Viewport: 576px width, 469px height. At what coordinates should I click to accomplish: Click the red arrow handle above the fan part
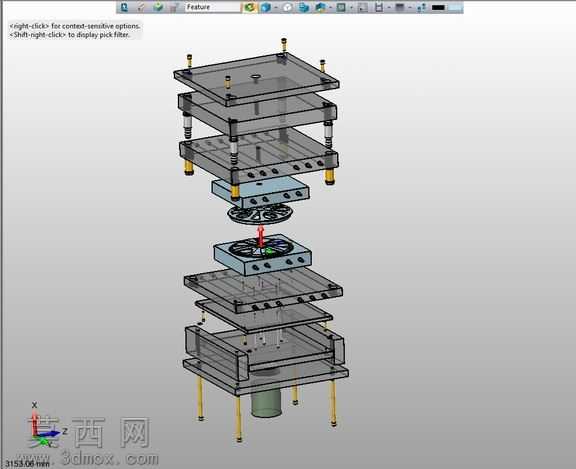click(x=260, y=235)
